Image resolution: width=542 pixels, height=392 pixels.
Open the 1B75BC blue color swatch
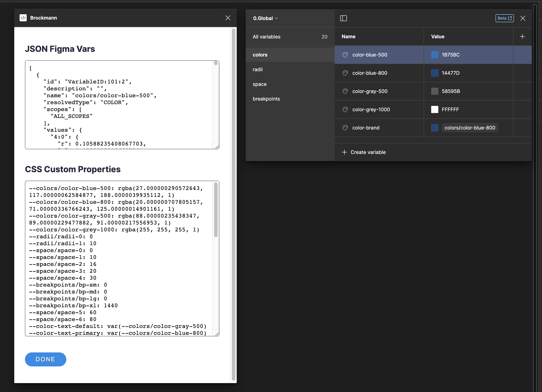435,55
